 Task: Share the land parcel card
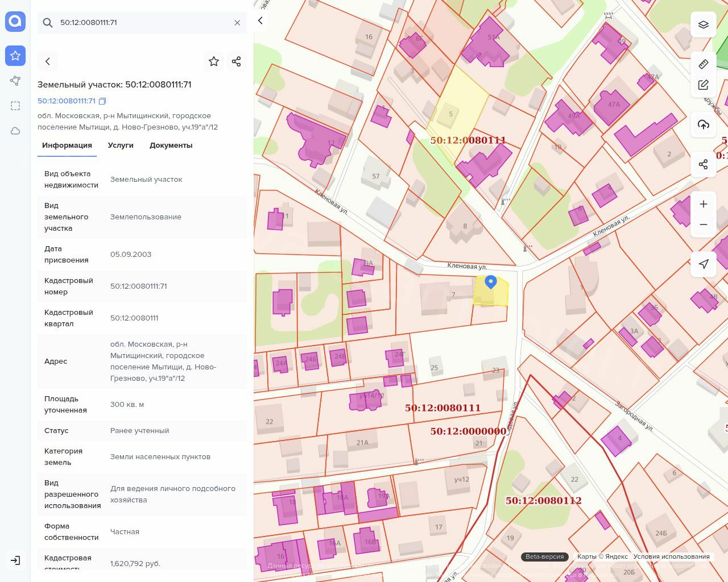click(x=237, y=61)
